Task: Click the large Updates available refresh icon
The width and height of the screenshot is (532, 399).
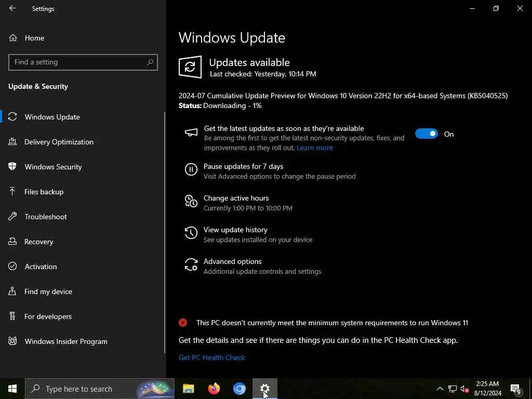Action: pos(190,67)
